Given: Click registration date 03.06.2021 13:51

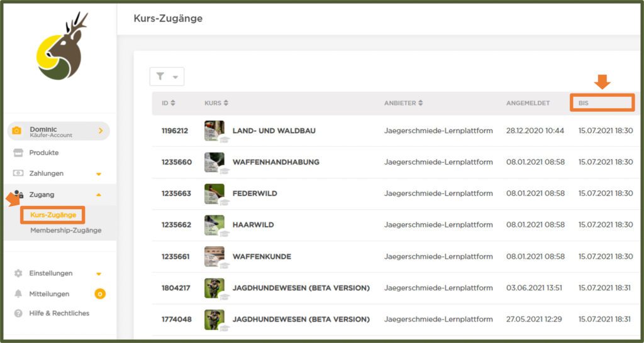Looking at the screenshot, I should point(535,288).
